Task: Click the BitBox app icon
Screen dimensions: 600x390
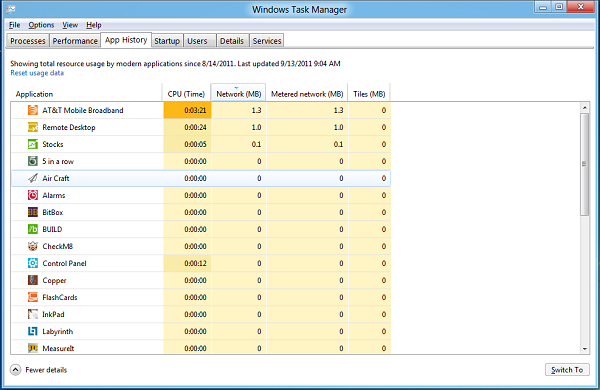Action: pyautogui.click(x=33, y=212)
